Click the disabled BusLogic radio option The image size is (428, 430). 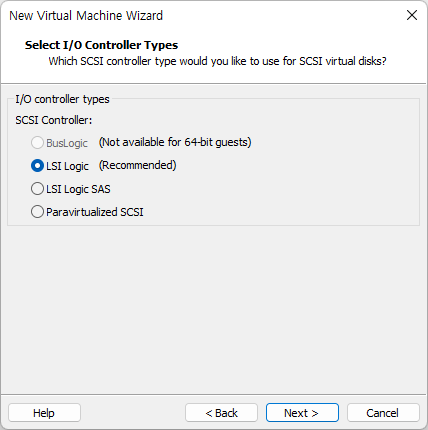pyautogui.click(x=37, y=143)
